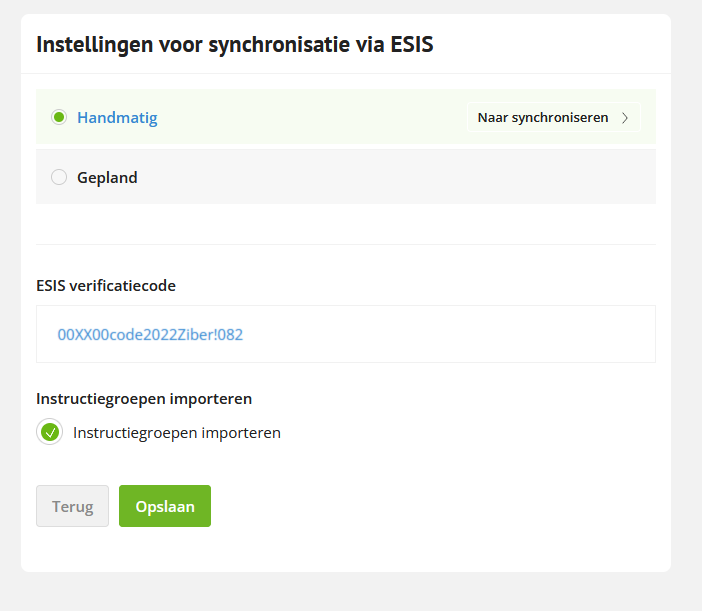Select the Handmatig radio button

pyautogui.click(x=59, y=117)
